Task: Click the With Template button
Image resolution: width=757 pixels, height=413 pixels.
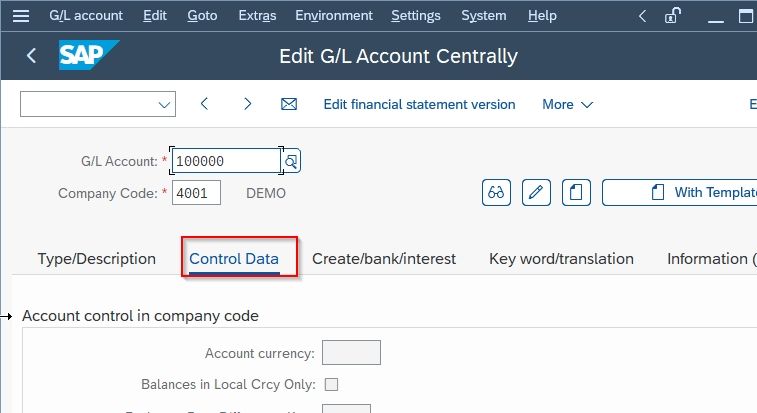Action: [x=680, y=192]
